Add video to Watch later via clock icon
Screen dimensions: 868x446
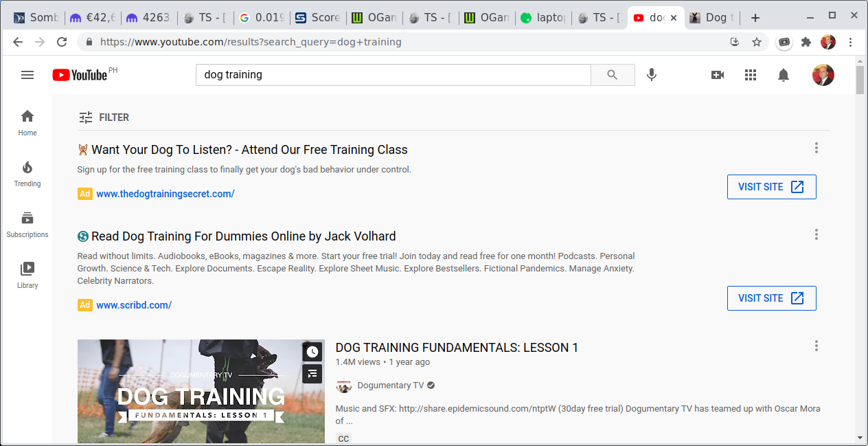[x=312, y=352]
